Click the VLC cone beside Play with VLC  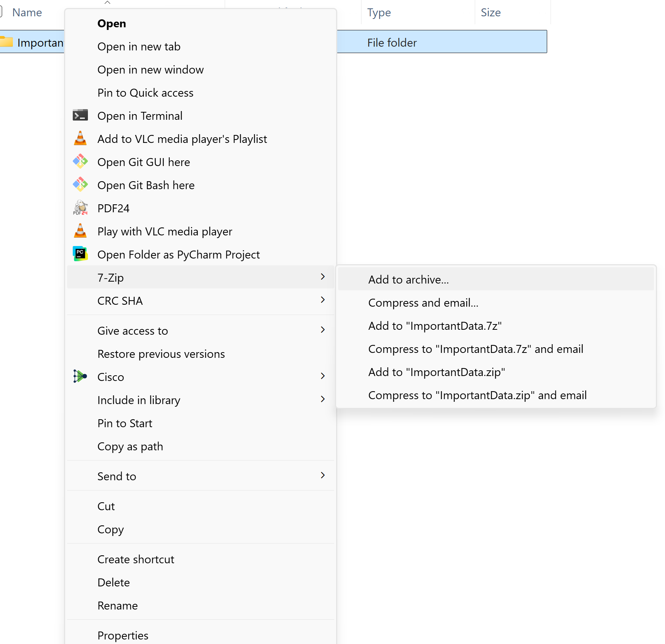(80, 231)
